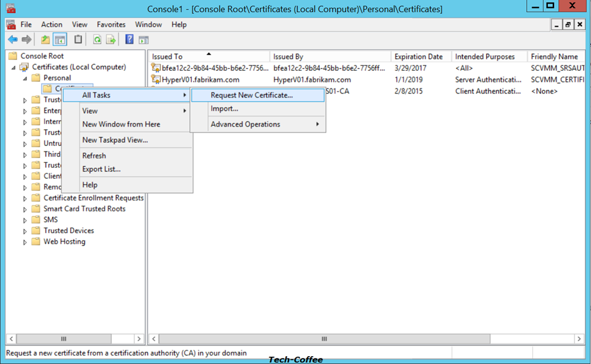The image size is (591, 364).
Task: Select the 3/29/2017 expiration date cell
Action: point(410,68)
